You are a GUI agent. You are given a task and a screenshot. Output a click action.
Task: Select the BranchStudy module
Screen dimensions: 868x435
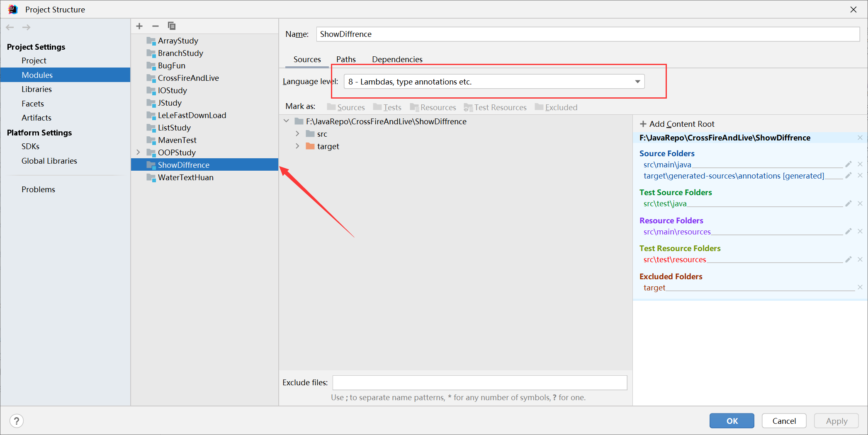pyautogui.click(x=180, y=53)
